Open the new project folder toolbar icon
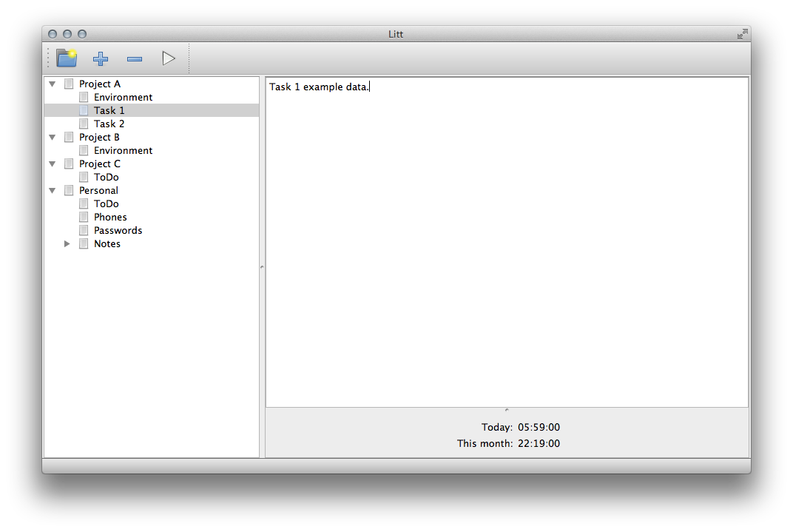Image resolution: width=793 pixels, height=532 pixels. coord(67,58)
